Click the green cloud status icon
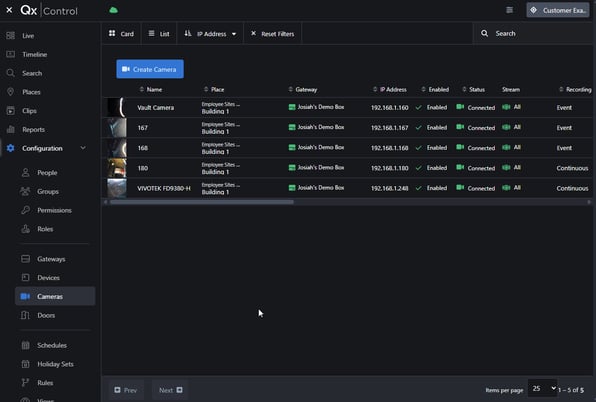 pos(113,10)
